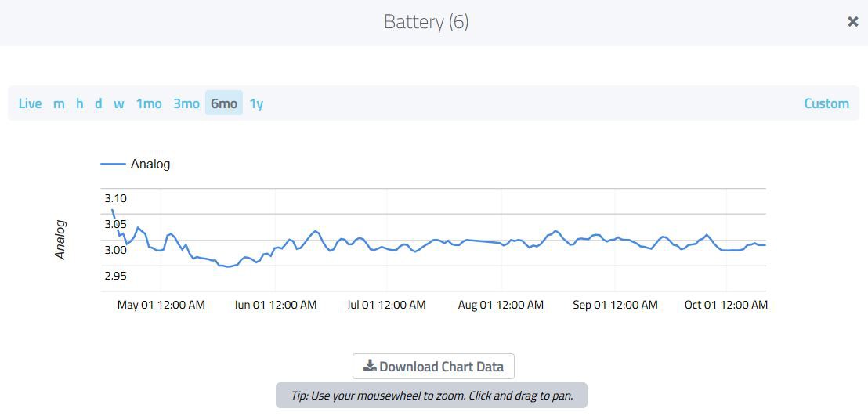Select the week (w) time range
Image resolution: width=868 pixels, height=416 pixels.
118,103
